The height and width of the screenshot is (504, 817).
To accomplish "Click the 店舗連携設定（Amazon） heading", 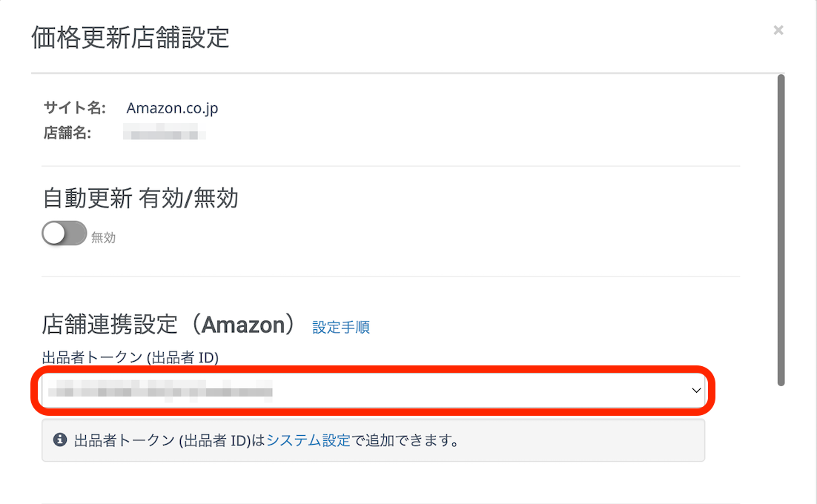I will (170, 325).
